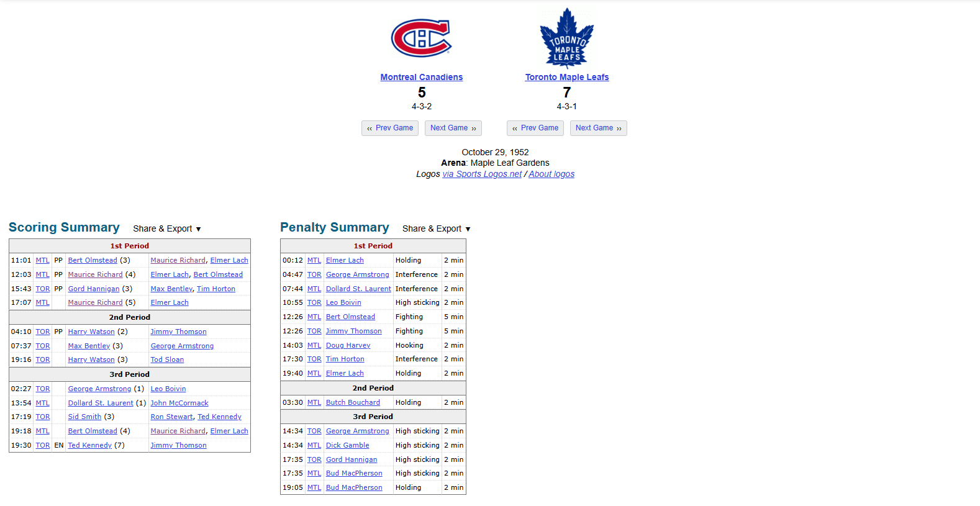This screenshot has width=980, height=506.
Task: Open Butch Bouchard's player page
Action: point(353,402)
